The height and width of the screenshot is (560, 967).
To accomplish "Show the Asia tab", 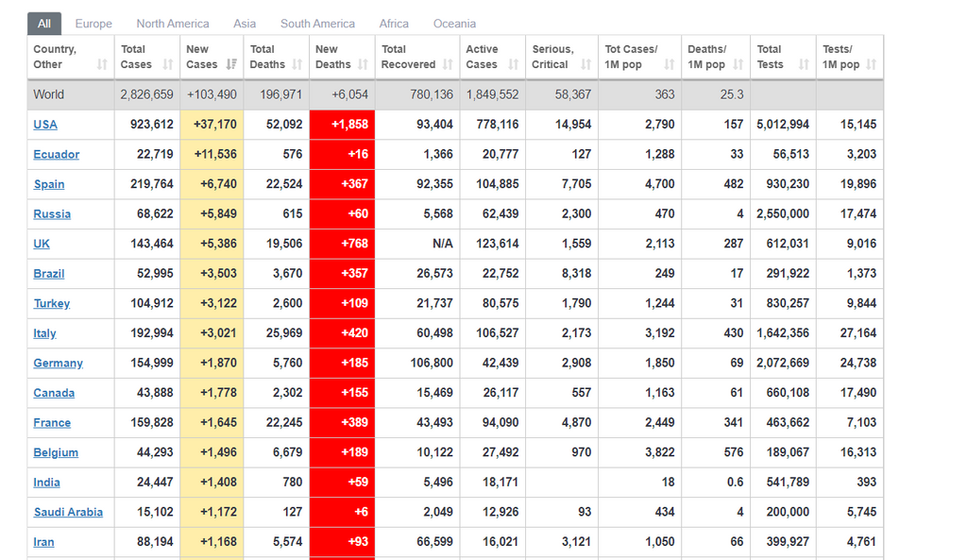I will coord(245,24).
